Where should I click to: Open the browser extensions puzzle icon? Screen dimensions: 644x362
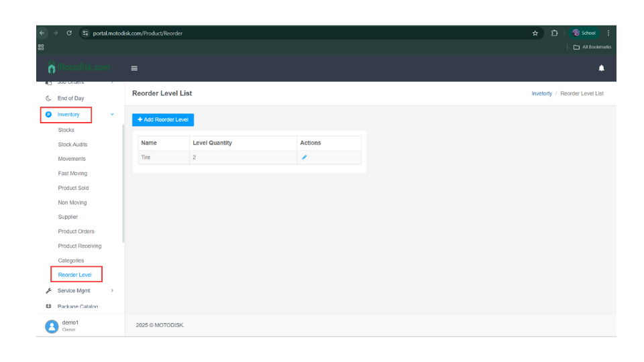point(555,33)
